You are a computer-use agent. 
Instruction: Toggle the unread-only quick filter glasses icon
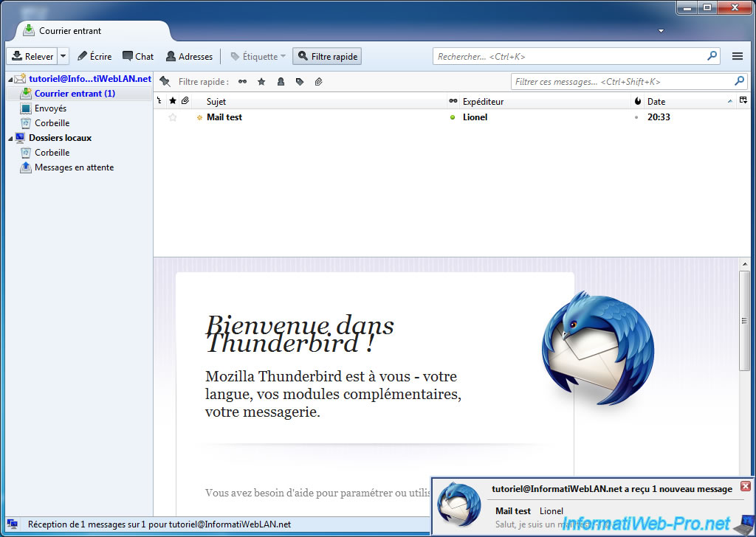pos(242,82)
